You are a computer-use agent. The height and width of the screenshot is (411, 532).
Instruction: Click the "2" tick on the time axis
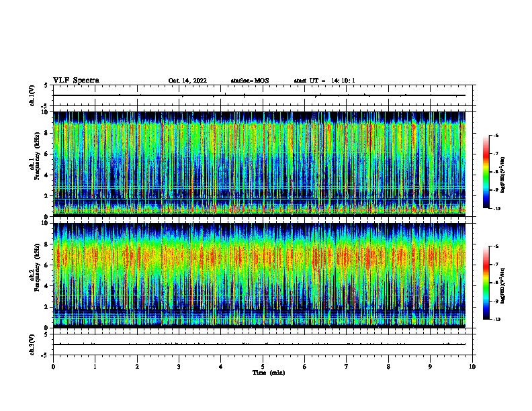(137, 367)
